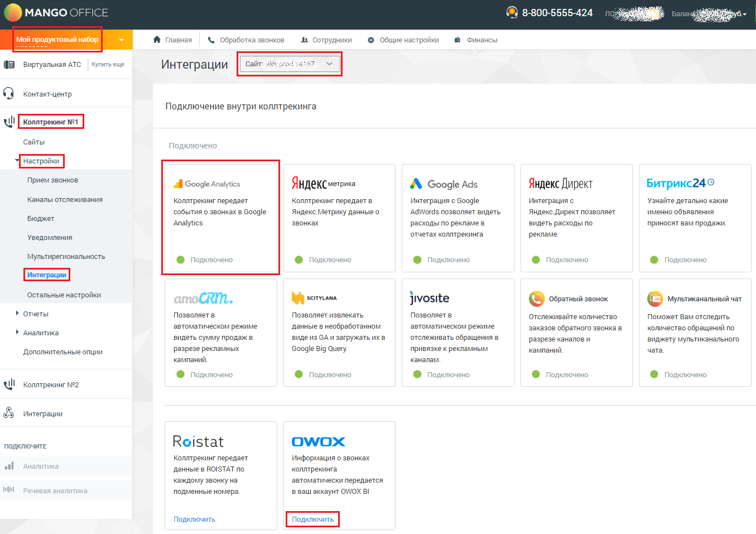Click the 8-800-5555-424 phone number
Viewport: 756px width, 534px height.
tap(557, 13)
